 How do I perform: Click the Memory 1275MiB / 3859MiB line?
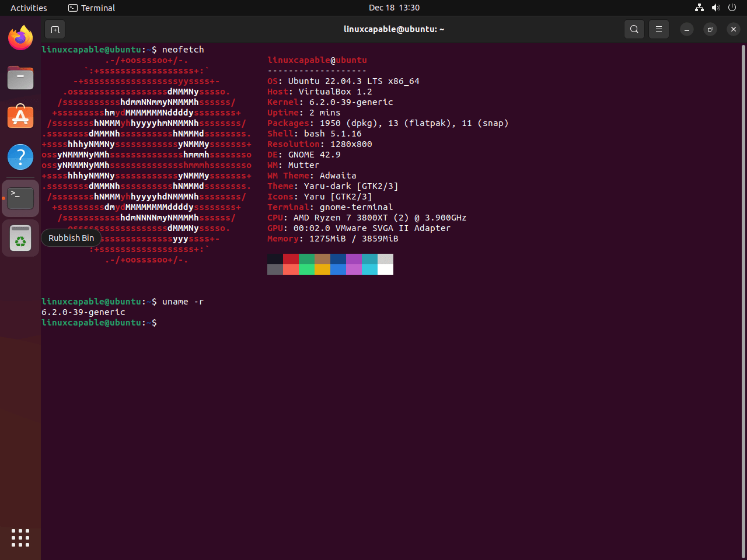tap(333, 239)
